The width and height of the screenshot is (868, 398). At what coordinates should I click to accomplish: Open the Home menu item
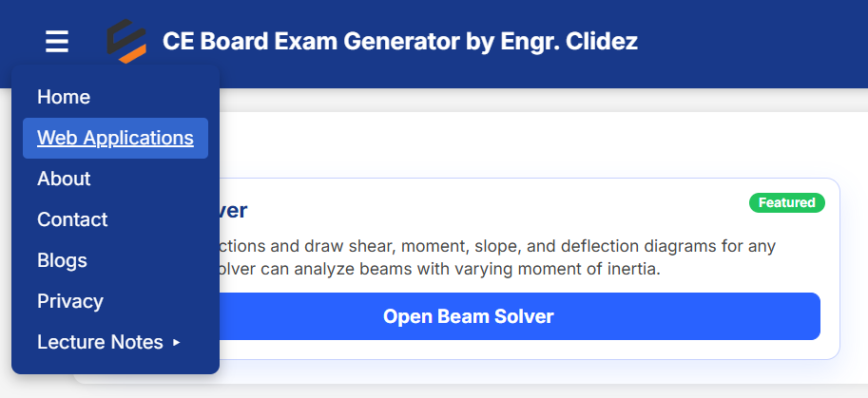64,97
